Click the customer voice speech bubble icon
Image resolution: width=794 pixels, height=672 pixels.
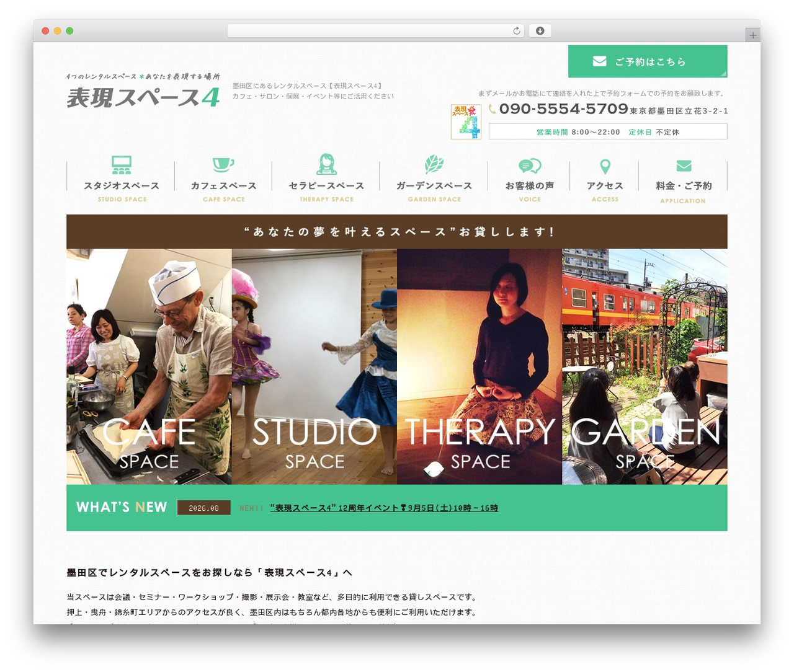530,166
